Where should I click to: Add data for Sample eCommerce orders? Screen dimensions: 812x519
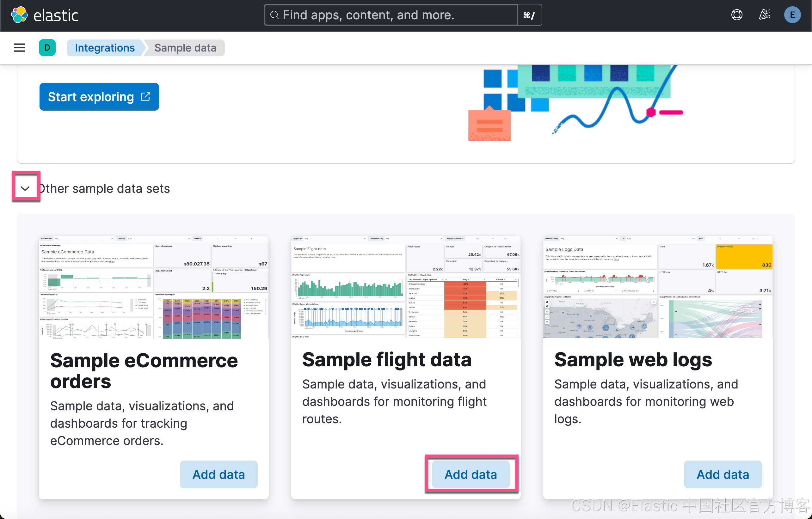[x=218, y=474]
